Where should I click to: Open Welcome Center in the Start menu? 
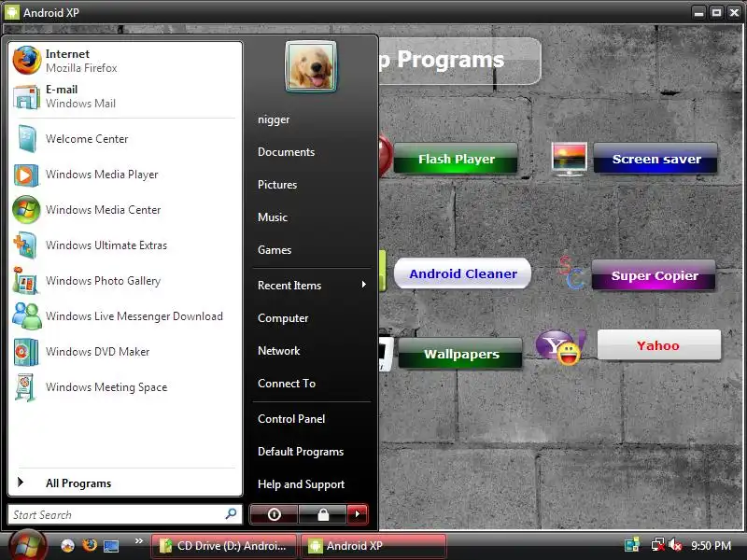point(125,138)
